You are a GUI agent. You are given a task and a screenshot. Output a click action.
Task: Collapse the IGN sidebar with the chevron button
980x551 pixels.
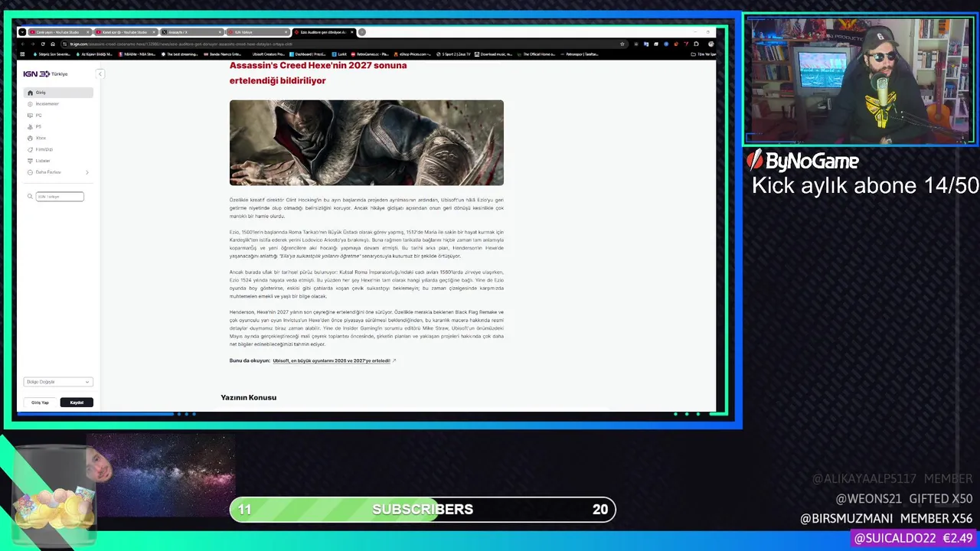click(x=100, y=73)
